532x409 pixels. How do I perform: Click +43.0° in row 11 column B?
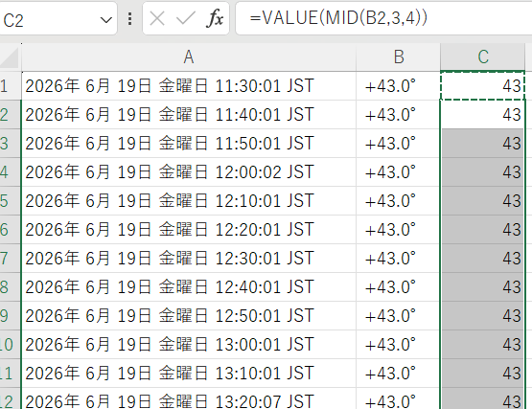[x=399, y=374]
